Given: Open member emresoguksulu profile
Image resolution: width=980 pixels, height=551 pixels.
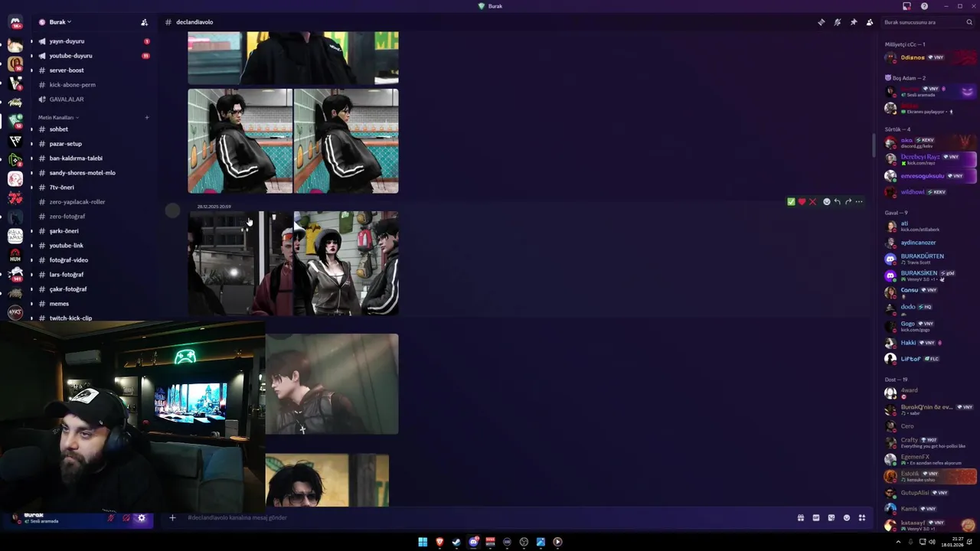Looking at the screenshot, I should [x=930, y=176].
